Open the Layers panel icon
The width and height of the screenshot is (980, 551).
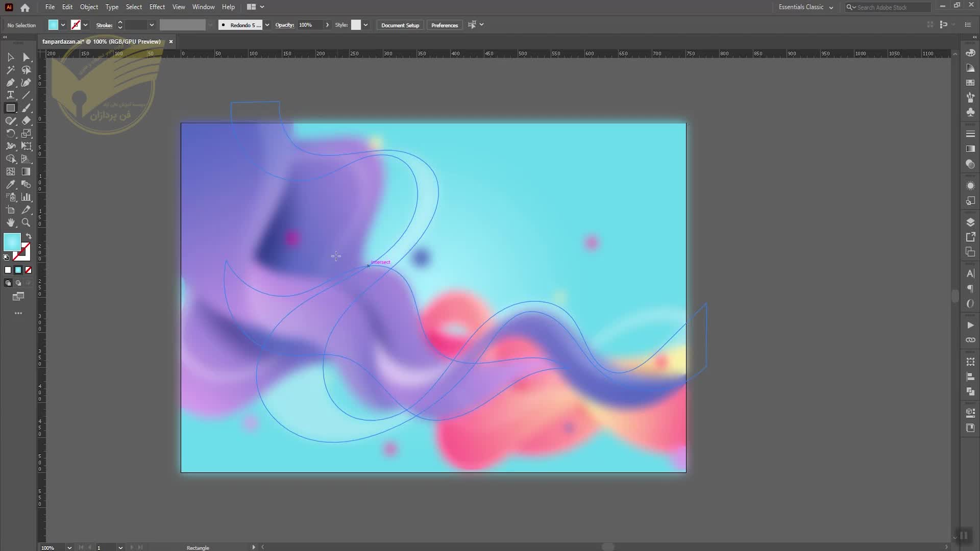coord(970,222)
